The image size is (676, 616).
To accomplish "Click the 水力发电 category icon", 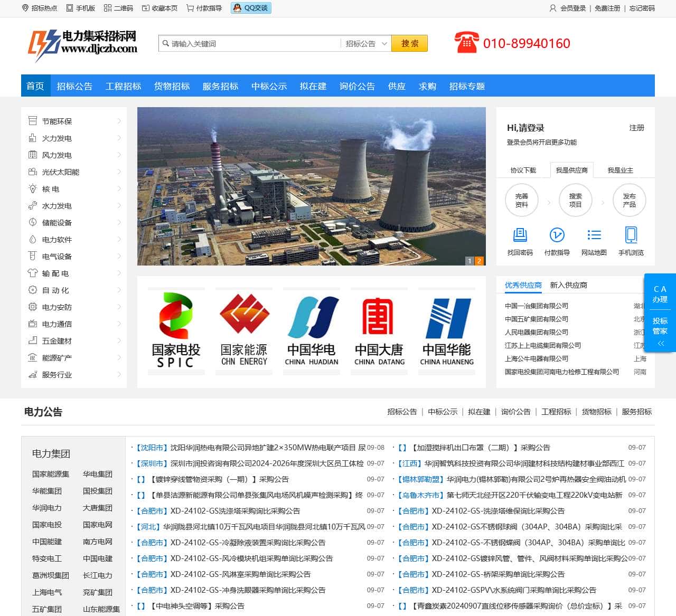I will tap(32, 205).
